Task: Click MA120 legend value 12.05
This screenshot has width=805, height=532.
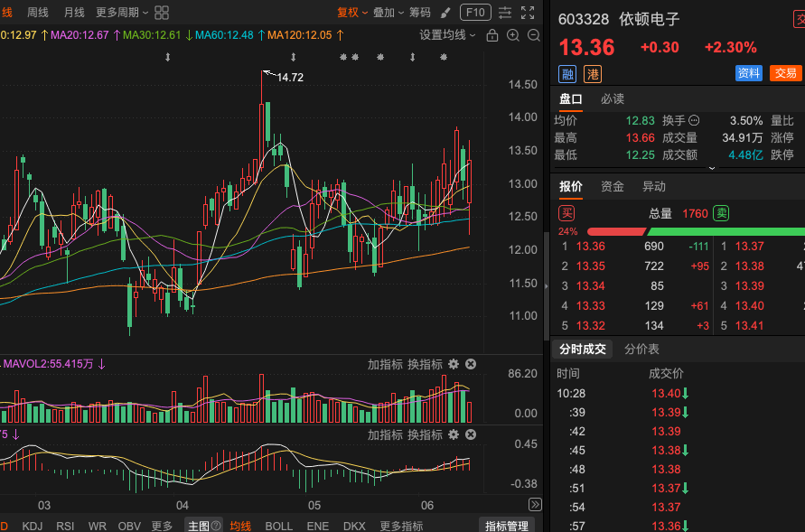Action: (300, 35)
